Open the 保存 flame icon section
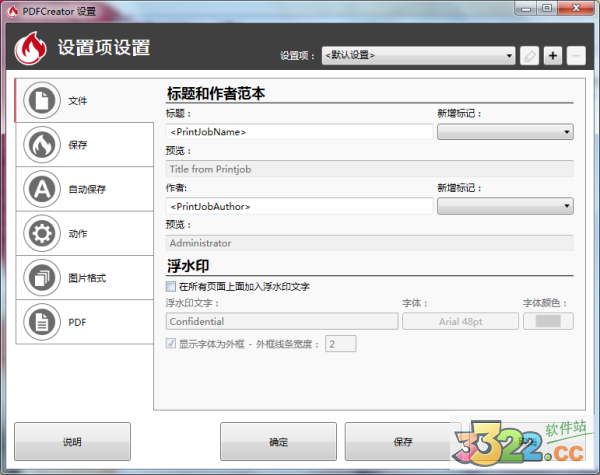 coord(42,145)
